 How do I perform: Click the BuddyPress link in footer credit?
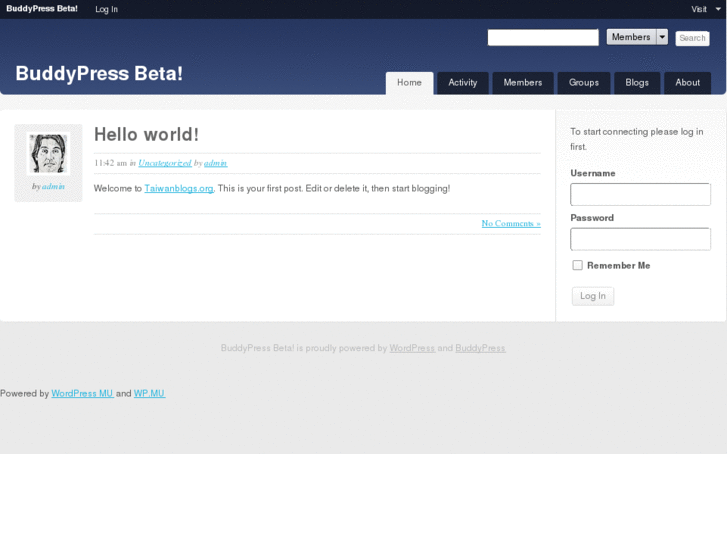click(x=480, y=348)
